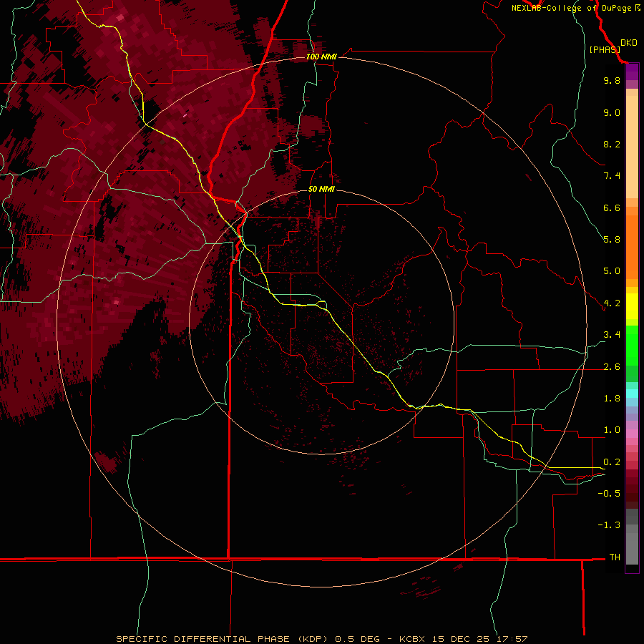Screen dimensions: 644x644
Task: Click the pink segment of color bar
Action: [x=632, y=434]
